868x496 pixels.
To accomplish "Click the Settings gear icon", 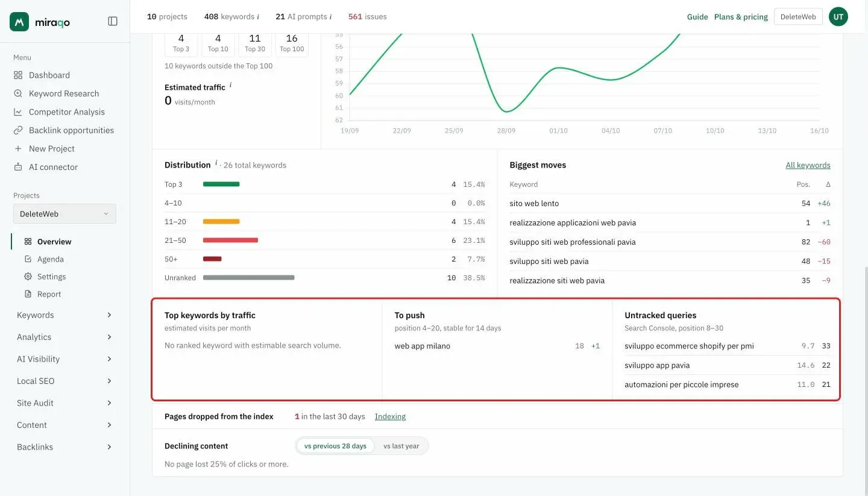I will [x=28, y=277].
